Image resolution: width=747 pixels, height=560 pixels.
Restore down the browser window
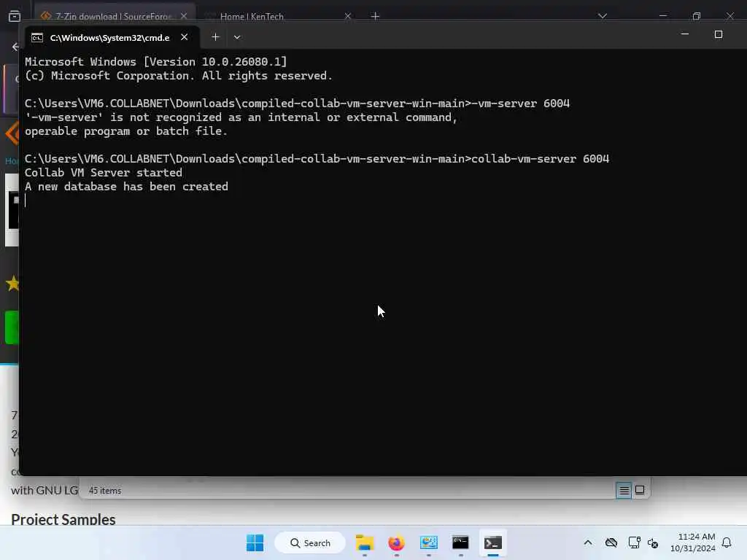pos(697,16)
